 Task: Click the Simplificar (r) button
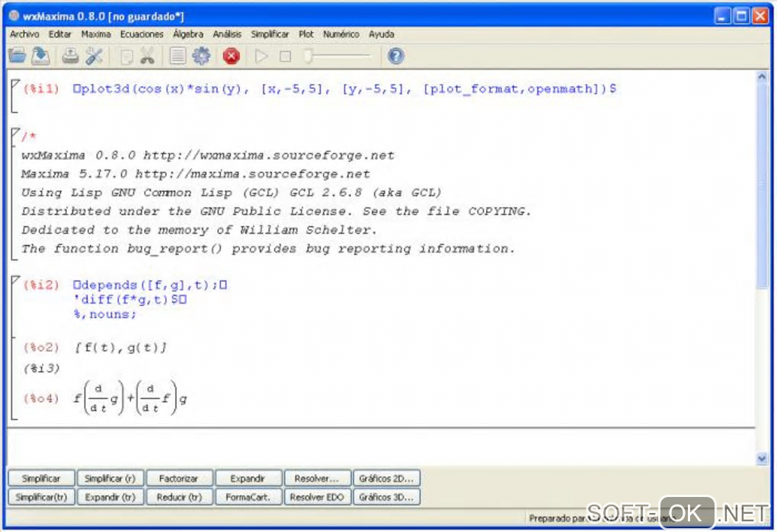[x=110, y=479]
